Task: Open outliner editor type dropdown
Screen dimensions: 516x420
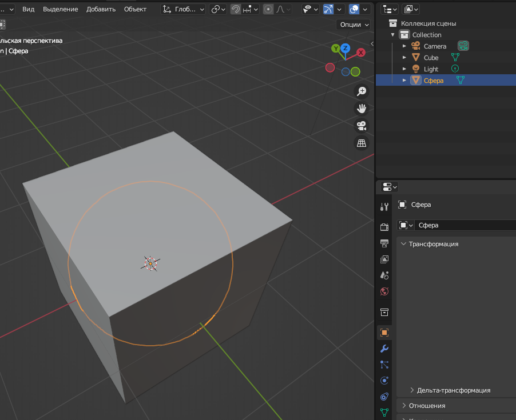Action: pos(390,9)
